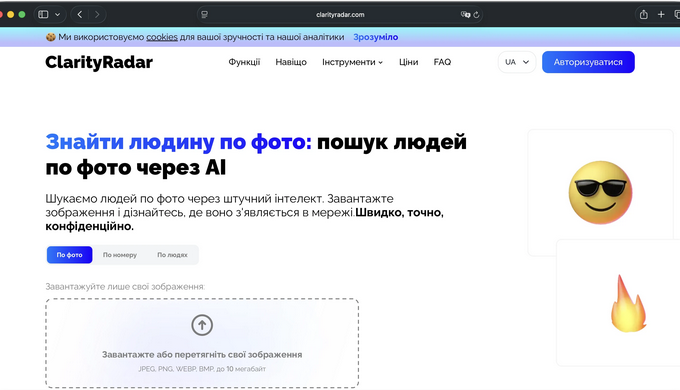This screenshot has height=390, width=680.
Task: Toggle the Safari sidebar button
Action: [43, 14]
